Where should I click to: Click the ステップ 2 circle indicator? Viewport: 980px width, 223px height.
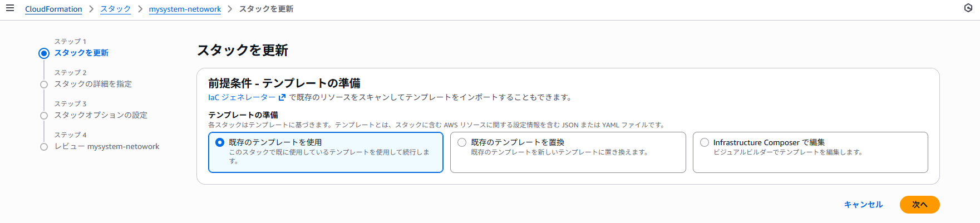[x=44, y=85]
